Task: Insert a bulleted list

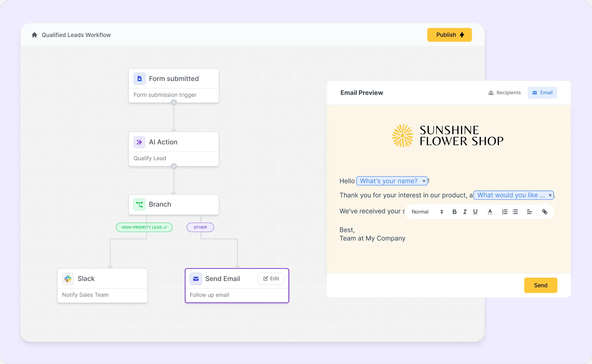Action: 515,212
